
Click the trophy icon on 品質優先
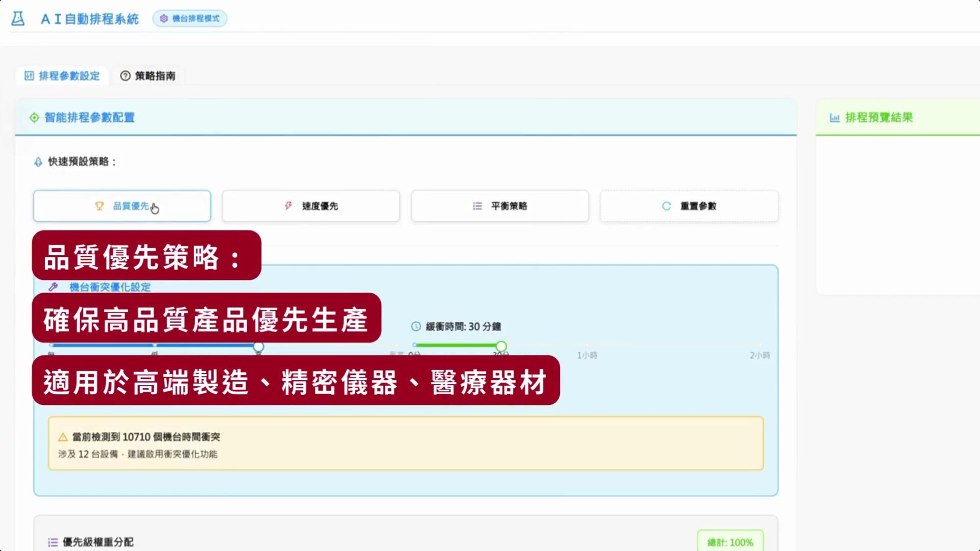pos(99,206)
